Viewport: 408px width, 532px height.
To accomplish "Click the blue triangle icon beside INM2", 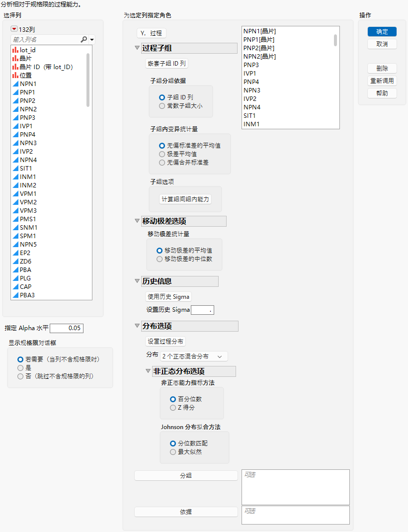I will point(15,185).
